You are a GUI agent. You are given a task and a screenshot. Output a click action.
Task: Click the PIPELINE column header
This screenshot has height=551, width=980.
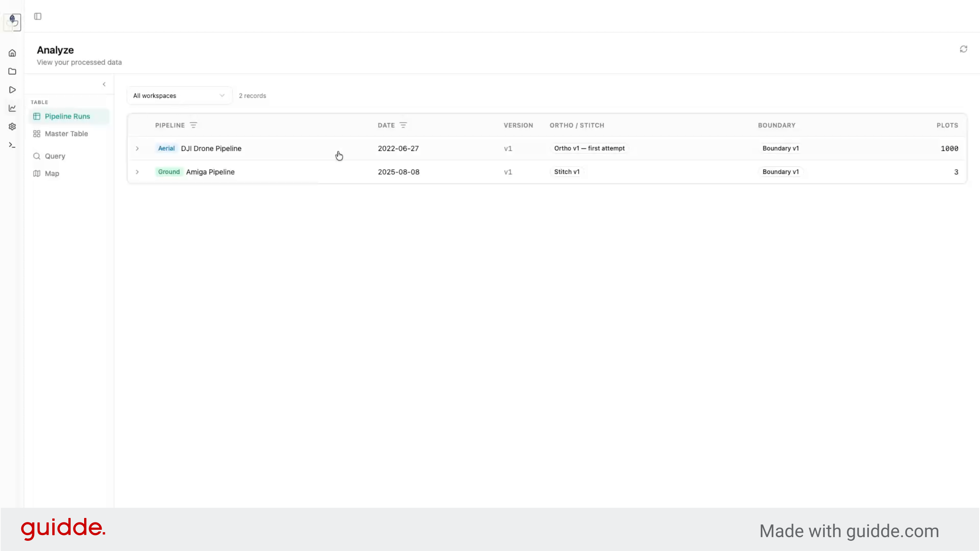pos(170,125)
